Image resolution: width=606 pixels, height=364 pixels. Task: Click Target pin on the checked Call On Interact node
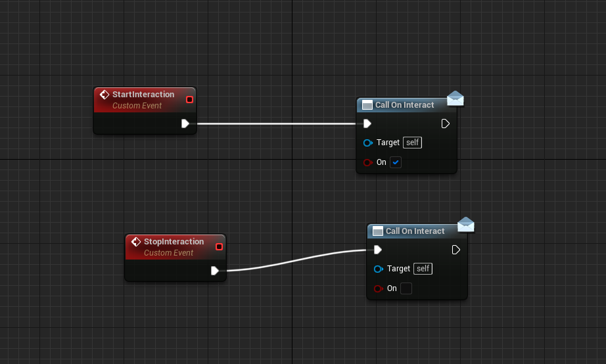coord(368,143)
